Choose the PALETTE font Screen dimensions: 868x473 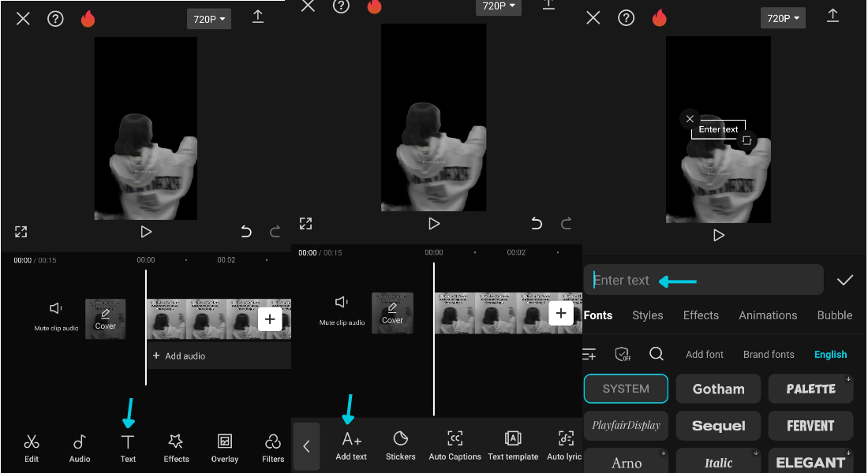coord(811,389)
